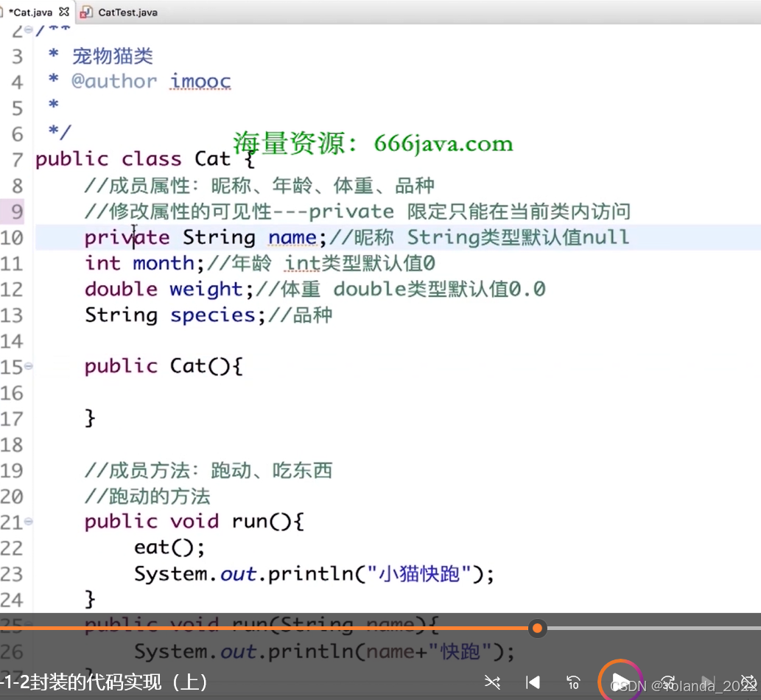Seek in the unplayed gray progress track

(653, 629)
